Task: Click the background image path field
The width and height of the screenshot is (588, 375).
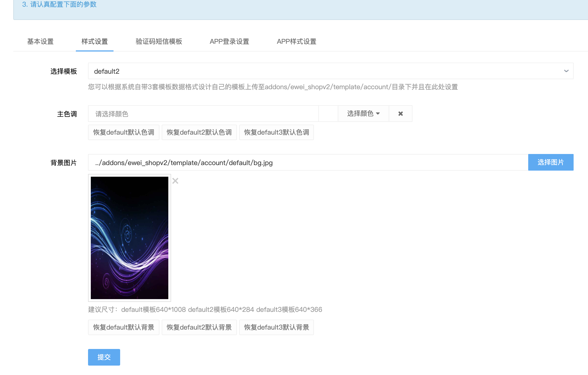Action: (x=308, y=163)
